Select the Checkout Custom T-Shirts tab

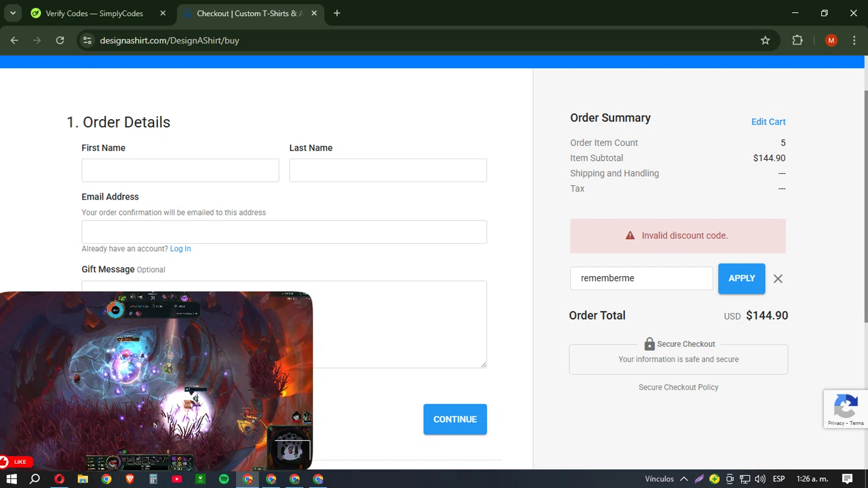249,13
